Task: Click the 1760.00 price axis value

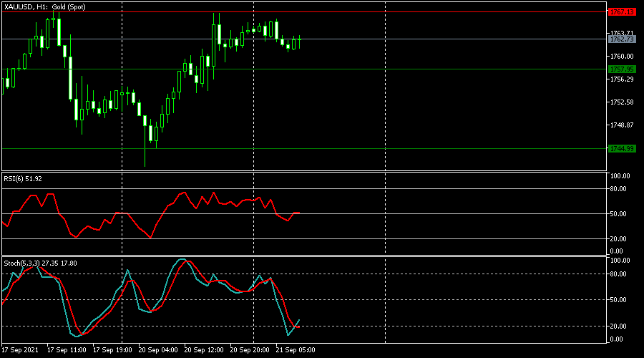Action: (x=622, y=57)
